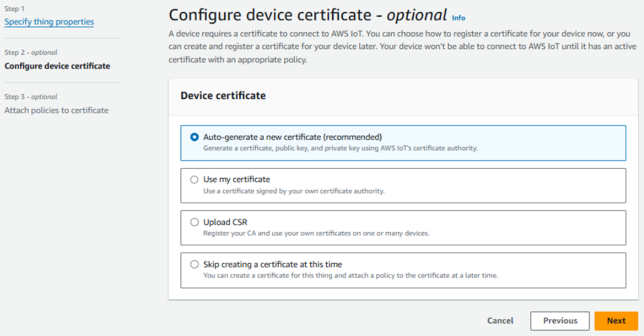Select Configure device certificate step in sidebar

pos(57,66)
